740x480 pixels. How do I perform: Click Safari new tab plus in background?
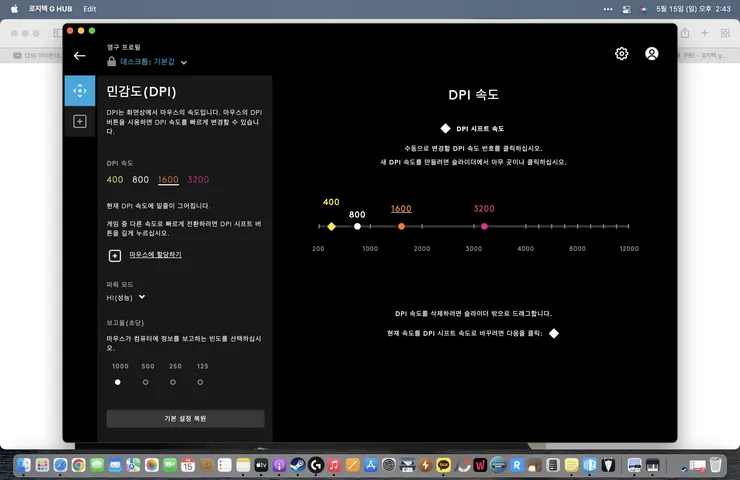(x=705, y=33)
